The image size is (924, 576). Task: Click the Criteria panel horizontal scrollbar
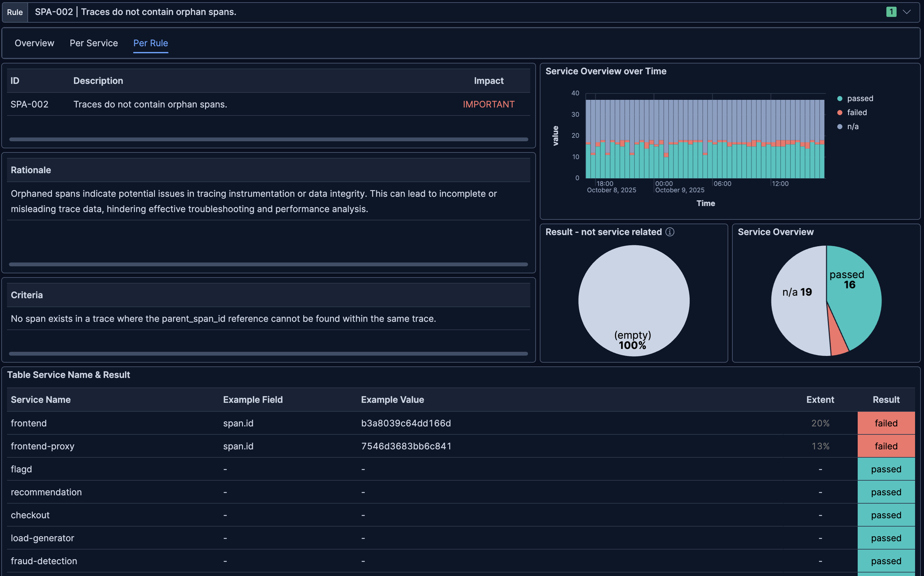coord(268,353)
